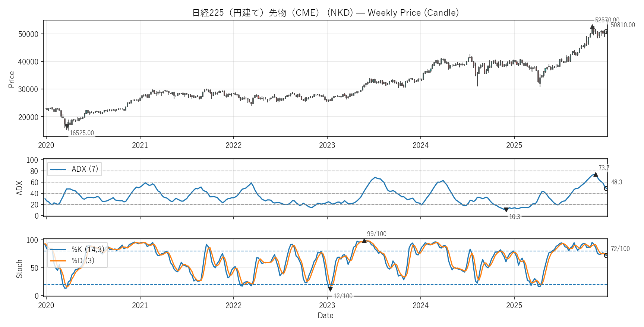Image resolution: width=644 pixels, height=327 pixels.
Task: Click the latest Stochastic circle marker at line end
Action: (x=606, y=255)
